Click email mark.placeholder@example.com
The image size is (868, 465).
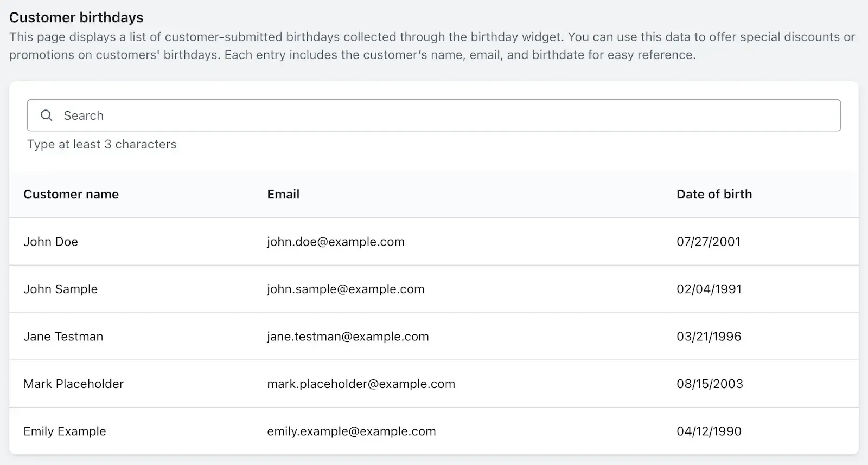tap(361, 384)
